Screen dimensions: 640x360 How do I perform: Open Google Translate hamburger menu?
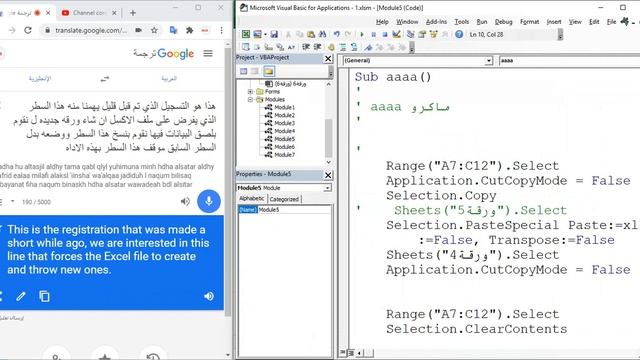pyautogui.click(x=208, y=53)
